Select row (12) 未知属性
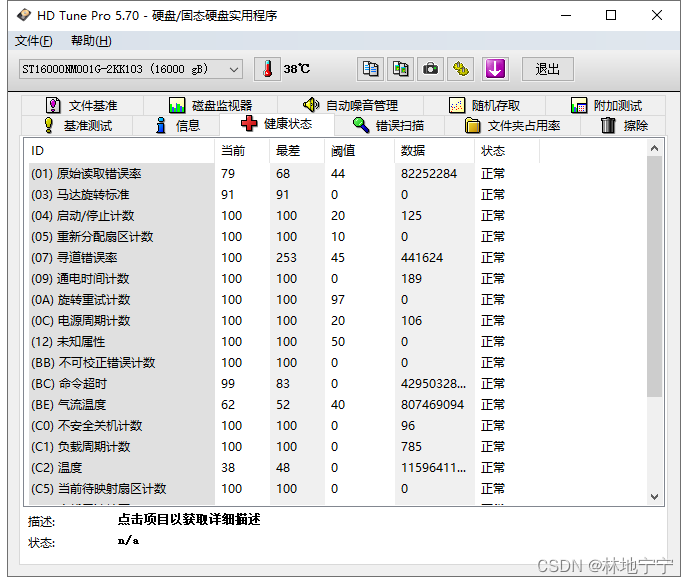Image resolution: width=688 pixels, height=584 pixels. (284, 342)
